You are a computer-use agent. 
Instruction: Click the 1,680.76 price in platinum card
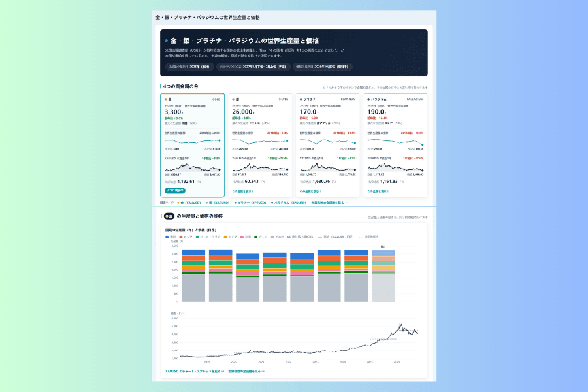(321, 182)
